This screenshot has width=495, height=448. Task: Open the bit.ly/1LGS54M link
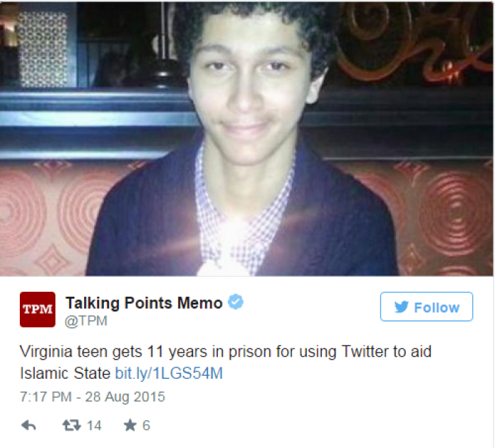pyautogui.click(x=169, y=373)
